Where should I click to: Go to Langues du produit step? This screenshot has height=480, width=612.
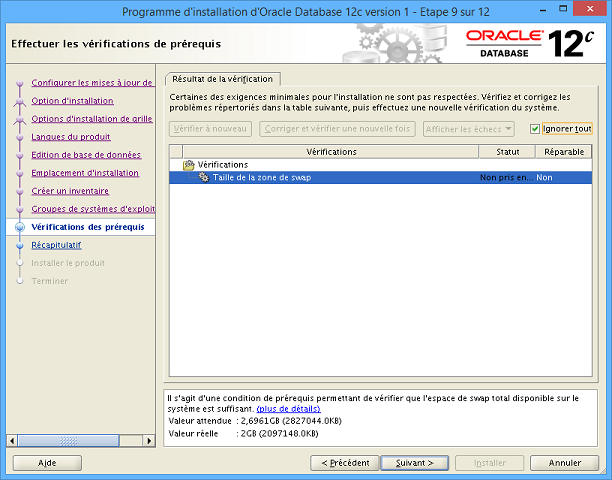[71, 137]
